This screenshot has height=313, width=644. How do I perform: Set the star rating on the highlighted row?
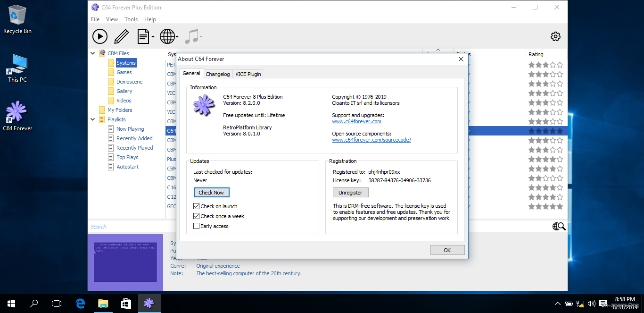tap(545, 131)
